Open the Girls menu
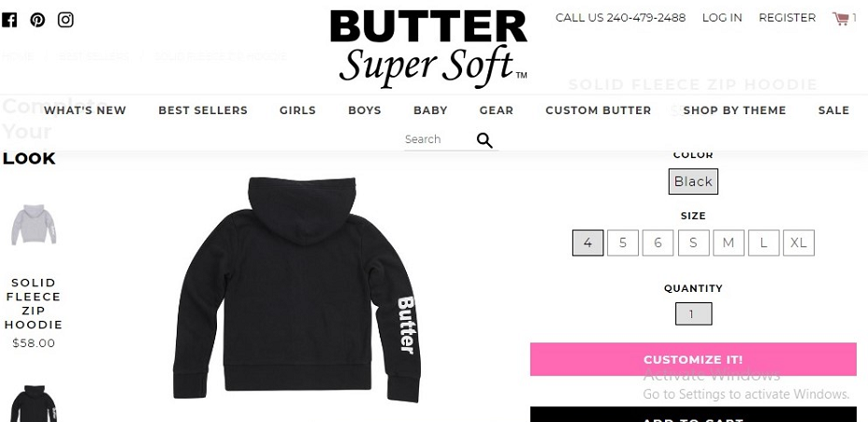 pos(297,110)
